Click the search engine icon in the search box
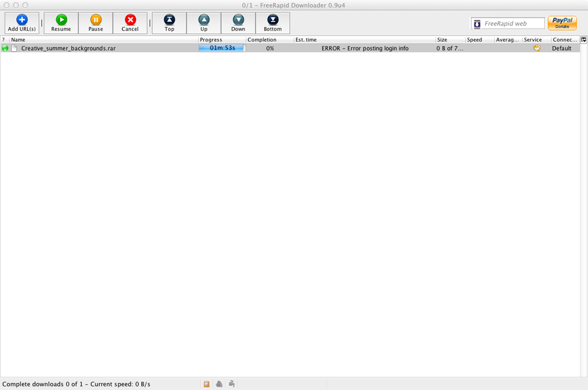 pos(477,24)
